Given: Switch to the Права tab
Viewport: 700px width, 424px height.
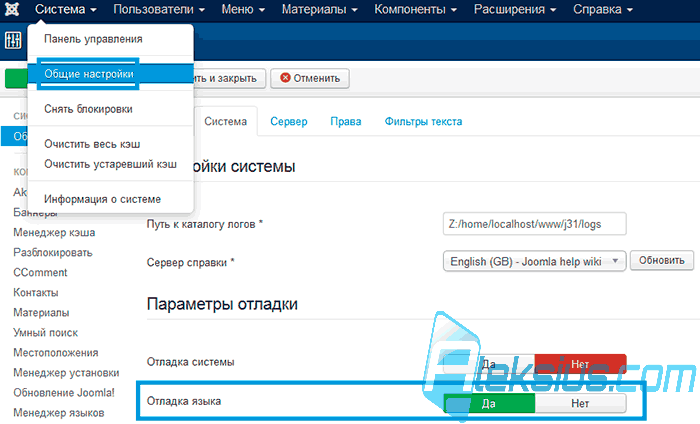Looking at the screenshot, I should [346, 121].
